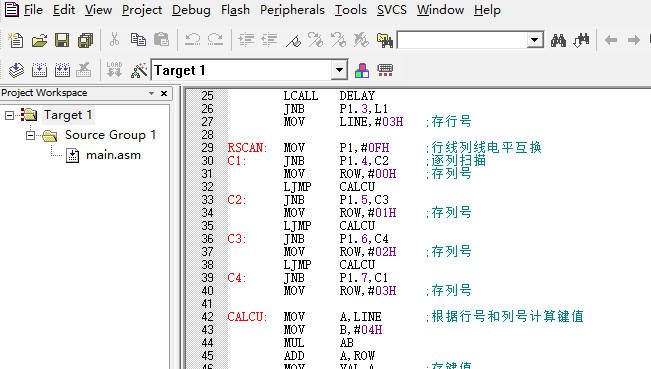Image resolution: width=651 pixels, height=369 pixels.
Task: Build the target
Action: tap(39, 70)
